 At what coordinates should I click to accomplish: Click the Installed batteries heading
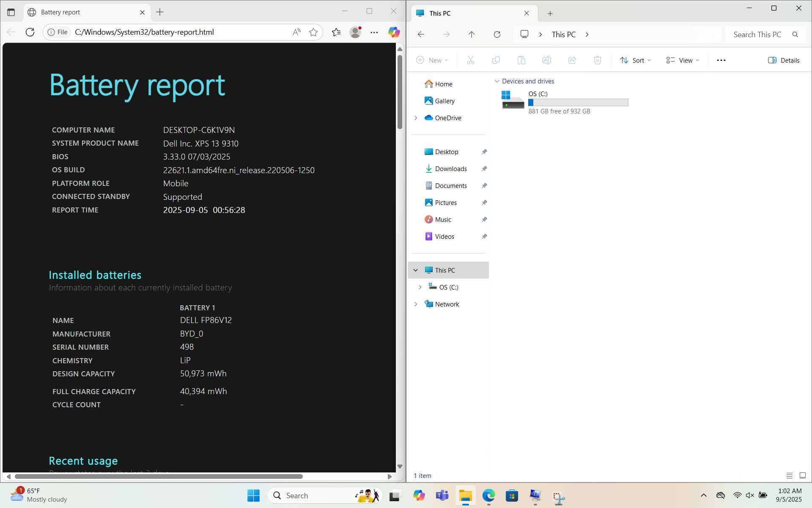click(x=95, y=275)
